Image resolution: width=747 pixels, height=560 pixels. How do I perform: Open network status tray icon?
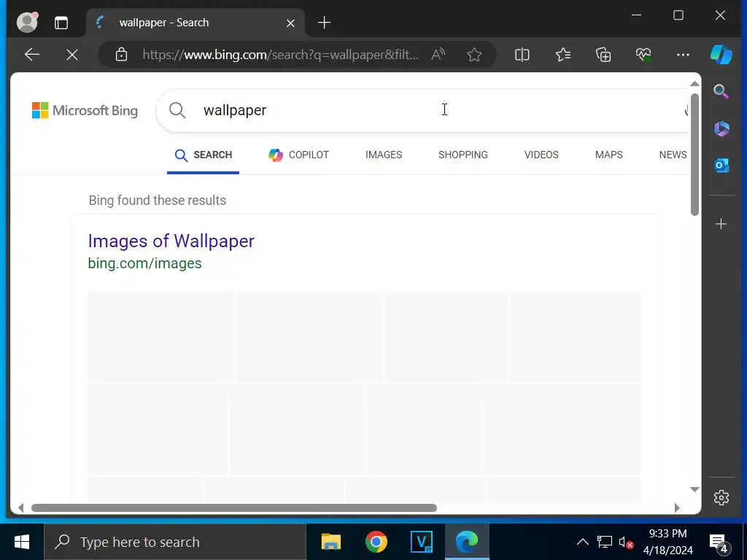(605, 542)
